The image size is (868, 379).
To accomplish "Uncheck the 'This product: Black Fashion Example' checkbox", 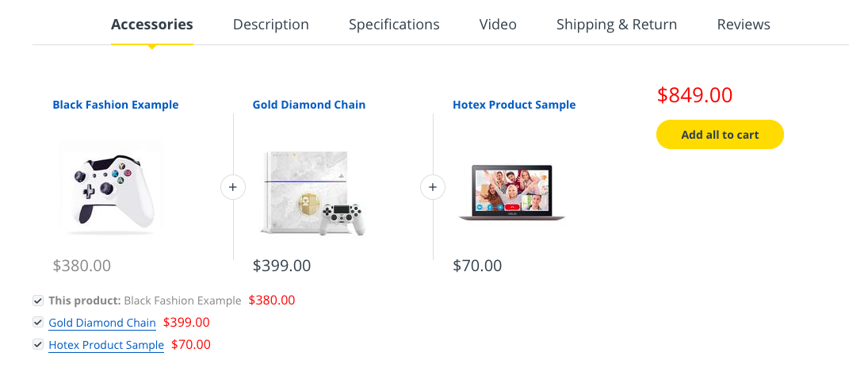I will tap(37, 301).
